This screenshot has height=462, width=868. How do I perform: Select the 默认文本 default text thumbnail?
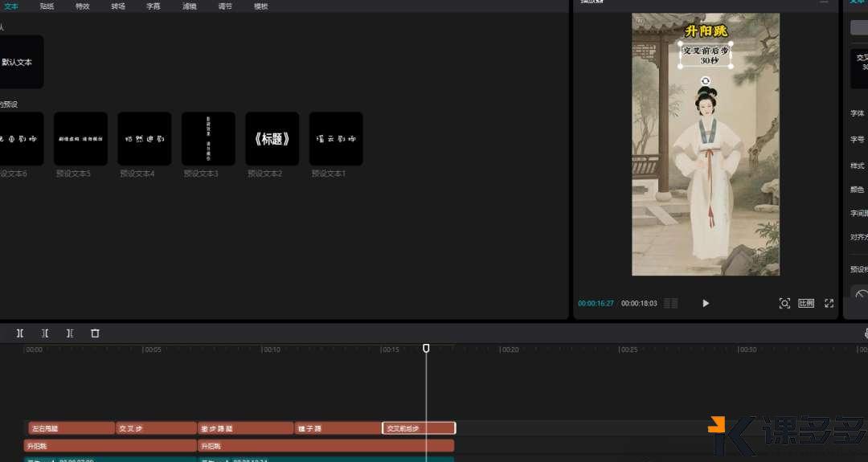click(20, 62)
